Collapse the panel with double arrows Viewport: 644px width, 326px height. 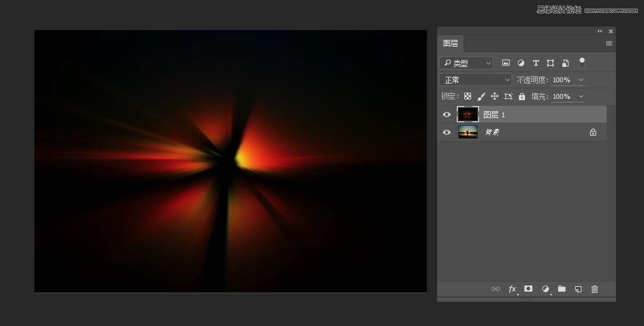click(x=599, y=31)
